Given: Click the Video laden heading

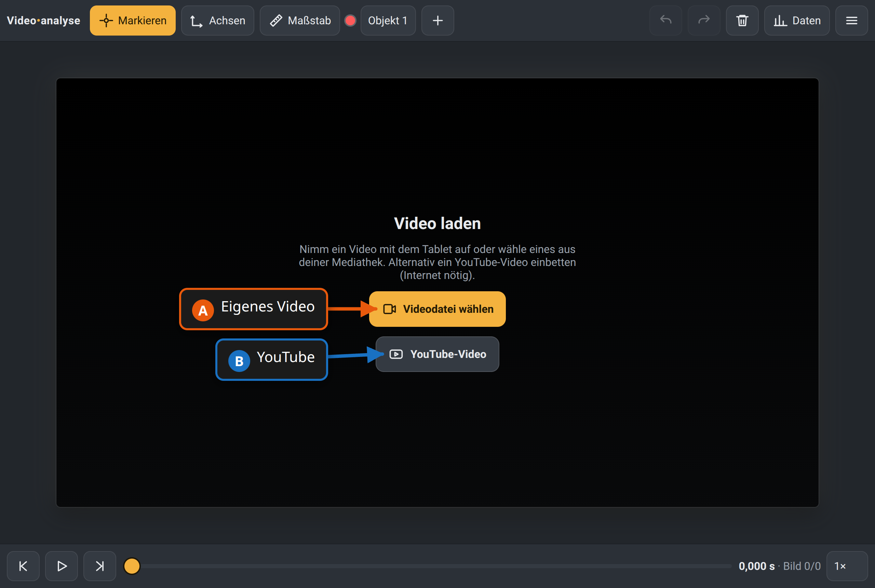Looking at the screenshot, I should [437, 224].
